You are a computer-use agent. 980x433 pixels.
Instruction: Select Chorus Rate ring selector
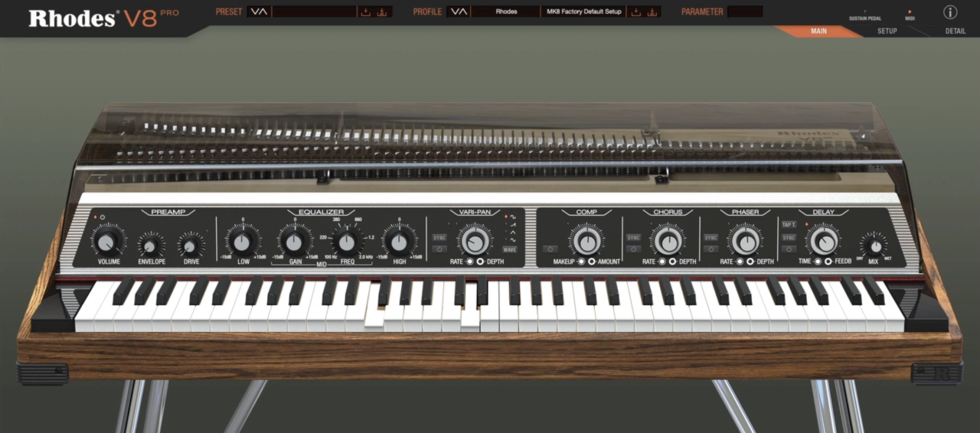(662, 262)
